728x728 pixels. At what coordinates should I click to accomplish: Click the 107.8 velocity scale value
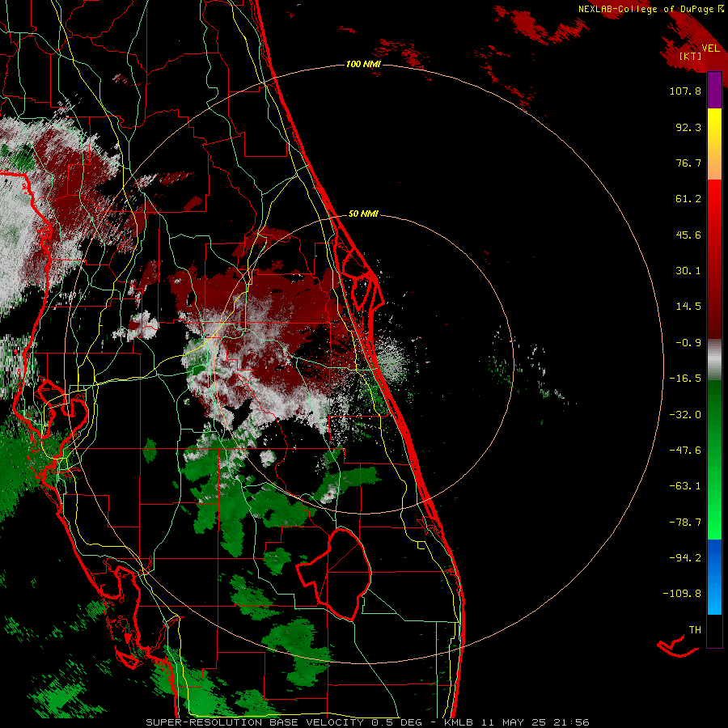point(685,91)
